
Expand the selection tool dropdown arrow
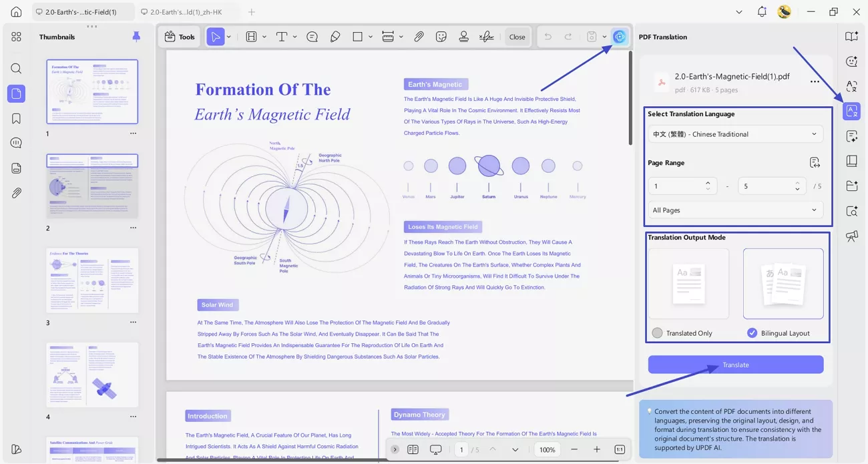pos(229,37)
